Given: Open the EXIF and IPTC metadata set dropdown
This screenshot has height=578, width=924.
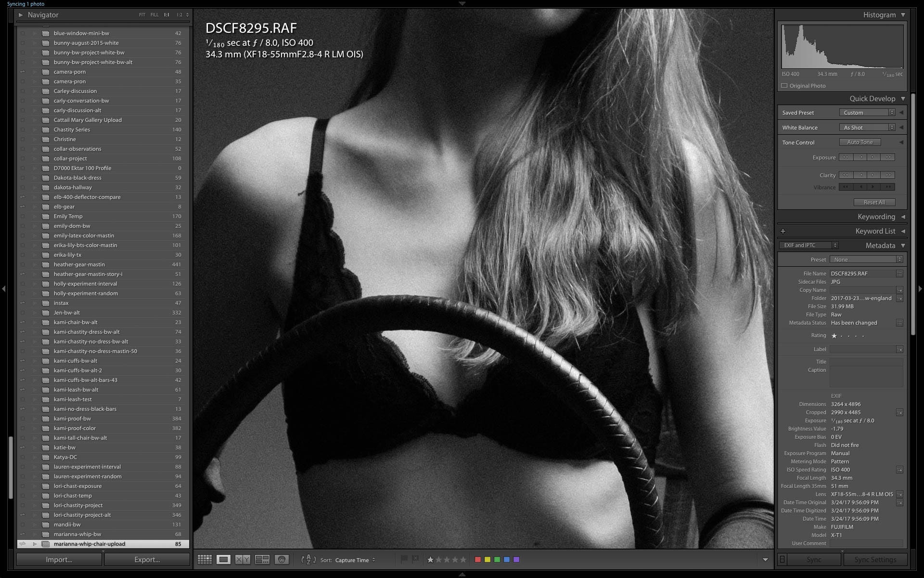Looking at the screenshot, I should point(809,245).
